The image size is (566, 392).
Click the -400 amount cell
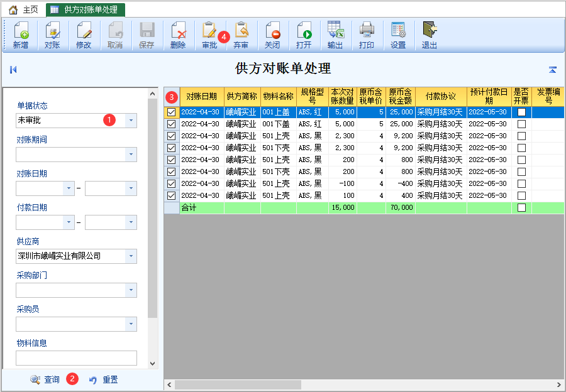click(x=401, y=183)
